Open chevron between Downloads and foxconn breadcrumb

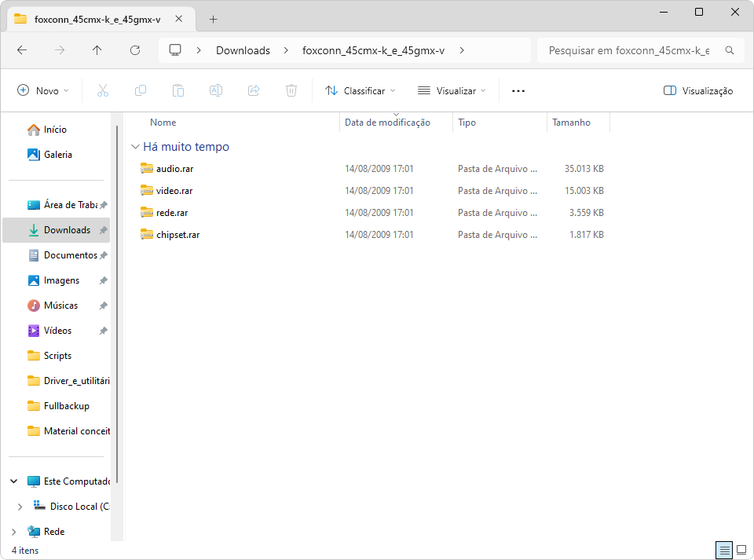click(x=286, y=50)
